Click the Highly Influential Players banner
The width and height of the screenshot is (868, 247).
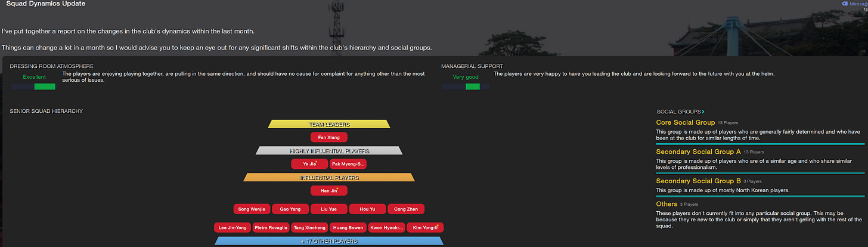pyautogui.click(x=329, y=151)
